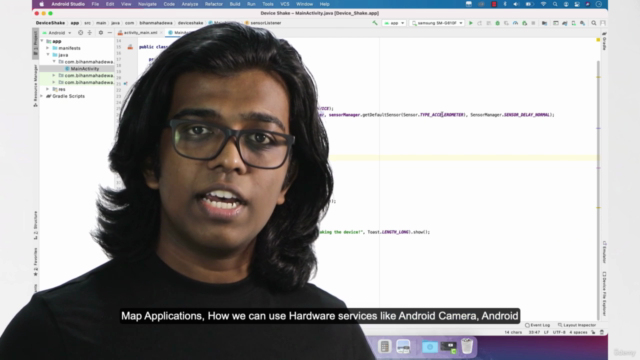Click the Wi-Fi icon in menu bar

(543, 4)
